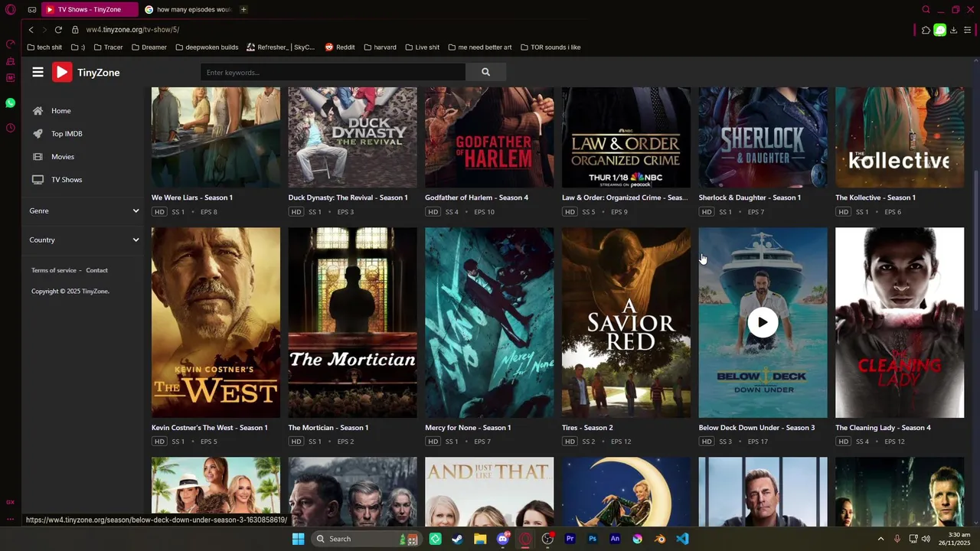Click the tab search magnifier in title bar
980x551 pixels.
click(926, 9)
